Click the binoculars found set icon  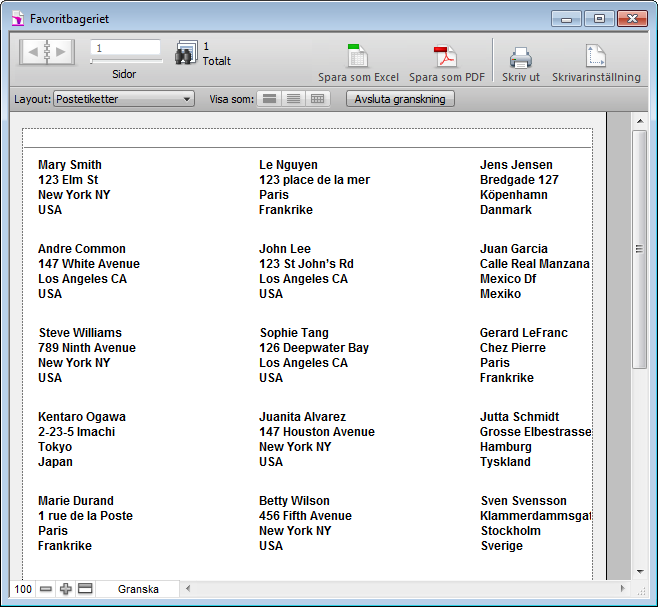click(x=186, y=52)
